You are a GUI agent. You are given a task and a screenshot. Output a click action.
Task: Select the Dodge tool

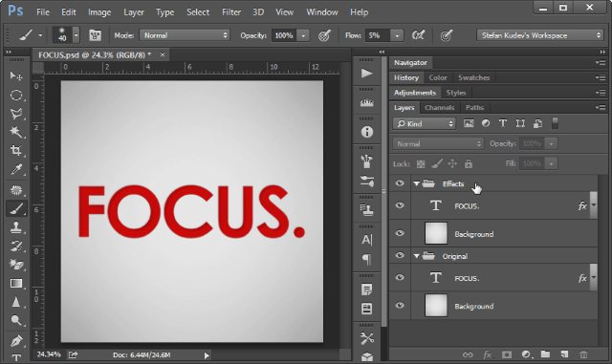[x=16, y=320]
